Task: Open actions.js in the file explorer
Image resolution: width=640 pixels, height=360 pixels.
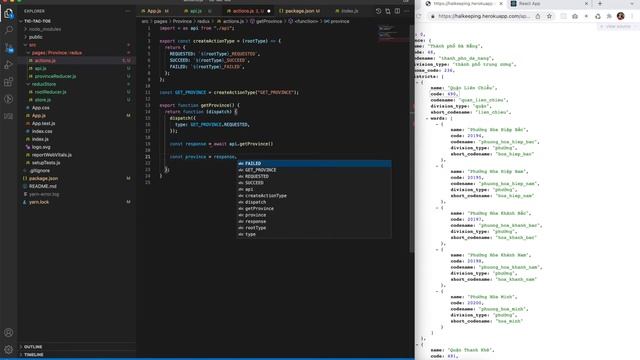Action: [45, 60]
